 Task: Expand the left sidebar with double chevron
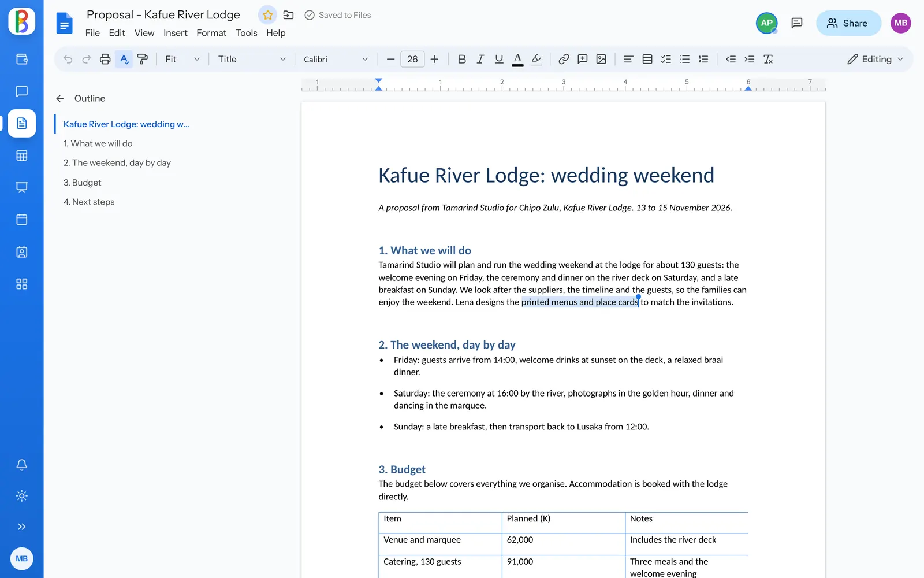[22, 527]
